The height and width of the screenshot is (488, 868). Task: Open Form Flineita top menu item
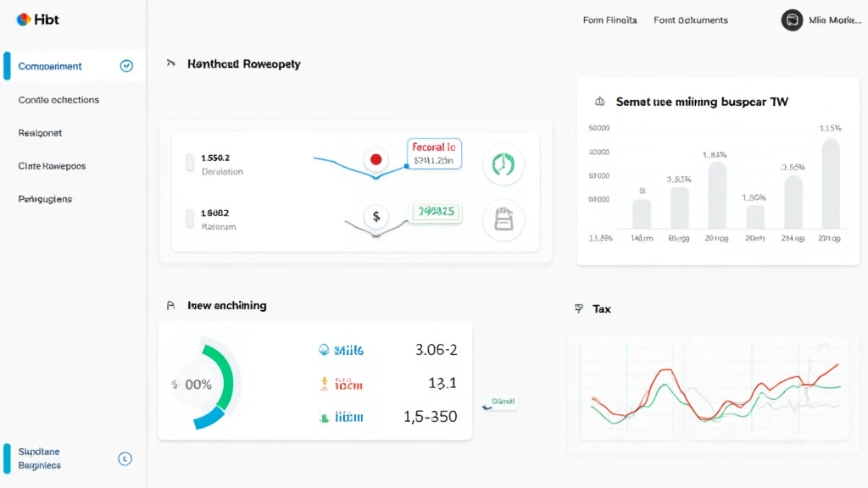609,20
